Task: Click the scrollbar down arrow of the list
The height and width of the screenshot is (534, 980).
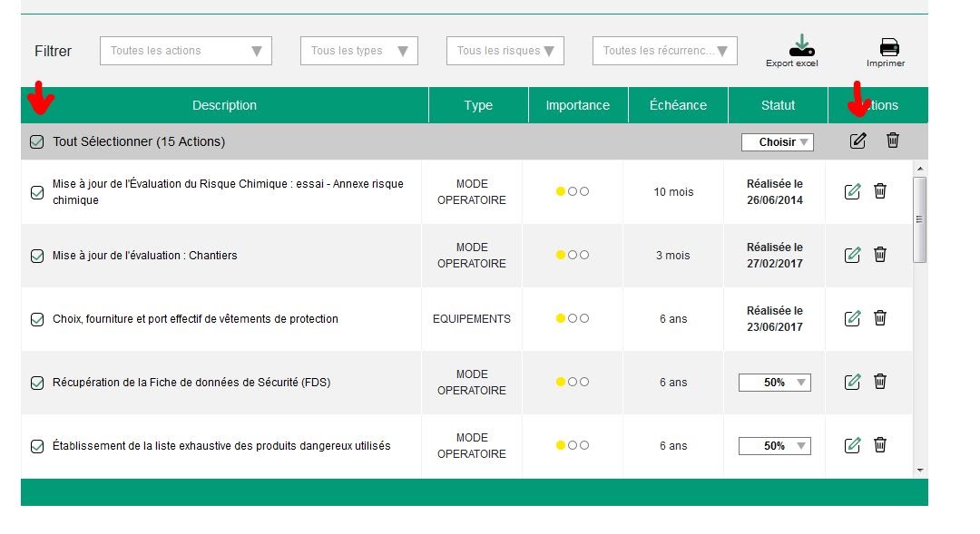Action: pos(919,470)
